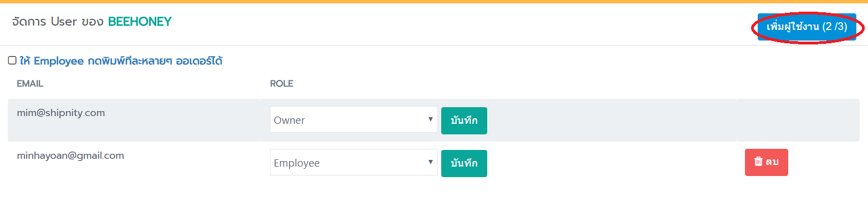Save role for minhayoan@gmail.com with บันทึก
Image resolution: width=868 pixels, height=206 pixels.
point(464,163)
